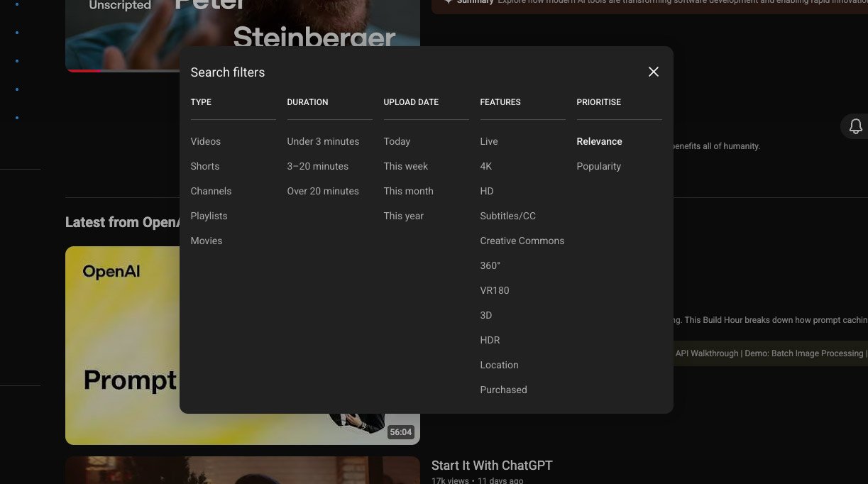Limit upload date to This month
Viewport: 868px width, 484px height.
(408, 191)
